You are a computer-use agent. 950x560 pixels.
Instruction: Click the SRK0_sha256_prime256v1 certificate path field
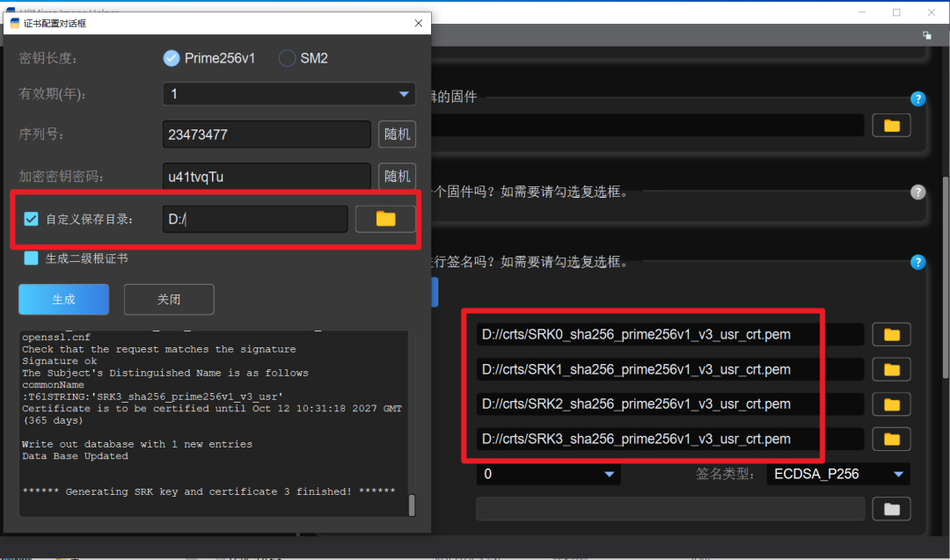pyautogui.click(x=670, y=334)
